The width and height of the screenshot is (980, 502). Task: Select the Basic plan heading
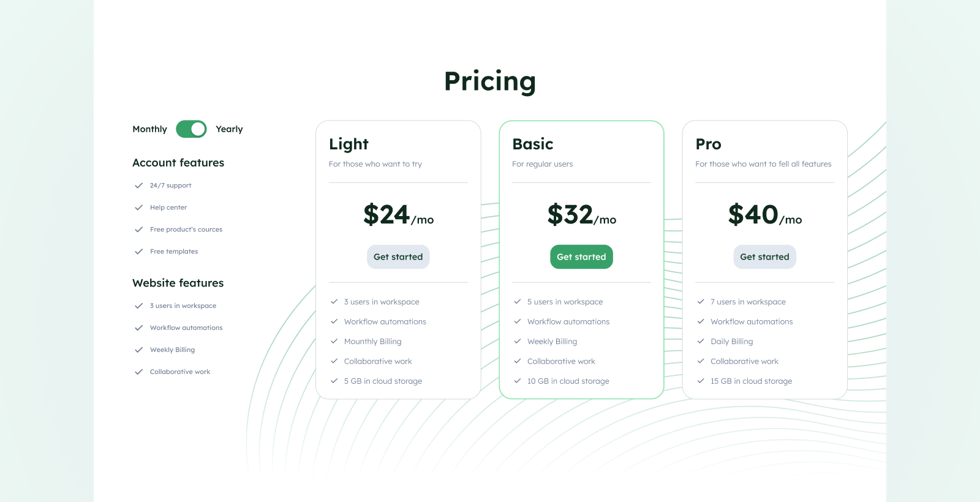click(532, 144)
